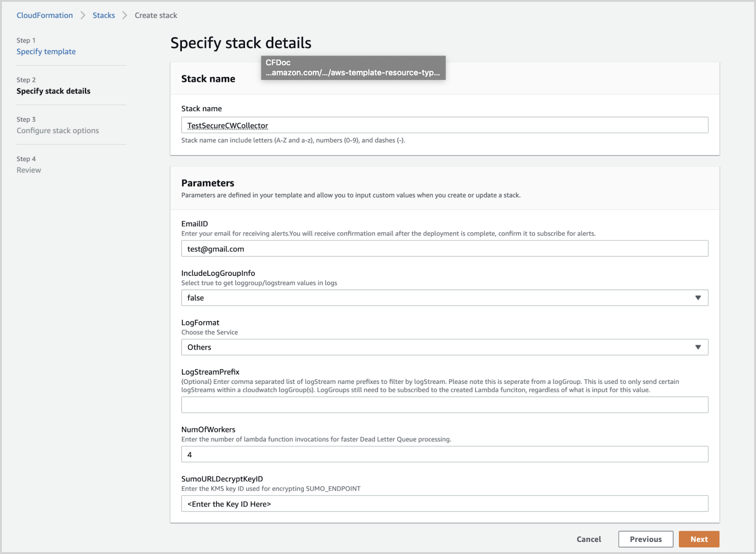Click the EmailID input field
This screenshot has width=756, height=554.
[x=444, y=248]
